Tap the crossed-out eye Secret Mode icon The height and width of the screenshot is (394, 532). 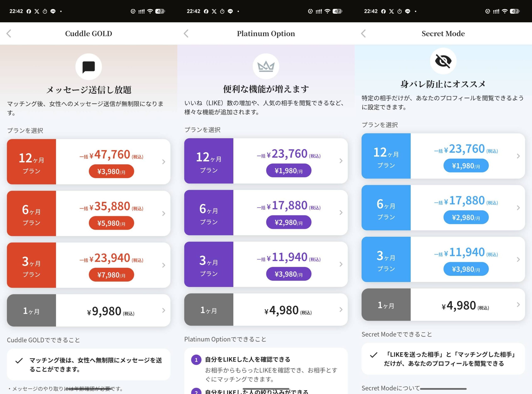tap(443, 61)
